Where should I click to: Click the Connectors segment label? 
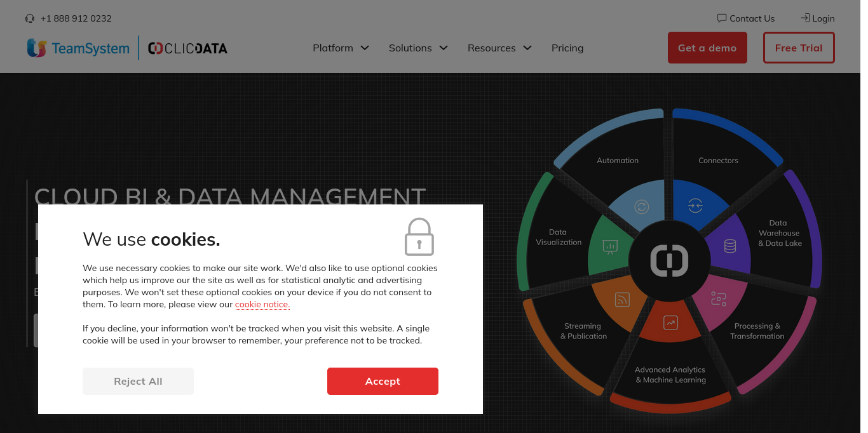point(718,161)
